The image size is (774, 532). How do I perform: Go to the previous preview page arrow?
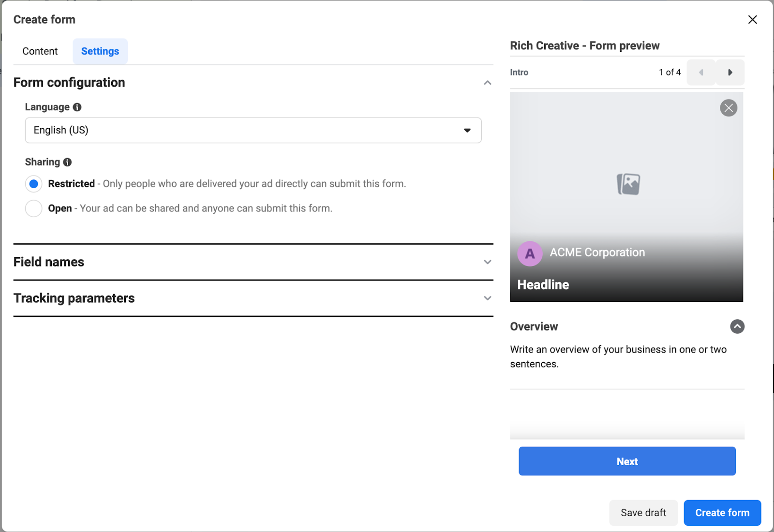[701, 73]
